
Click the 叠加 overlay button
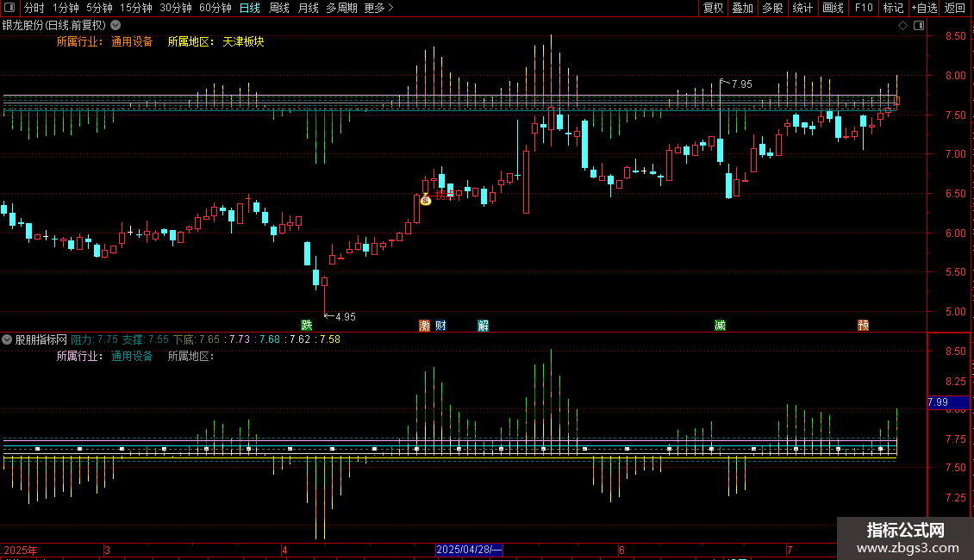742,8
